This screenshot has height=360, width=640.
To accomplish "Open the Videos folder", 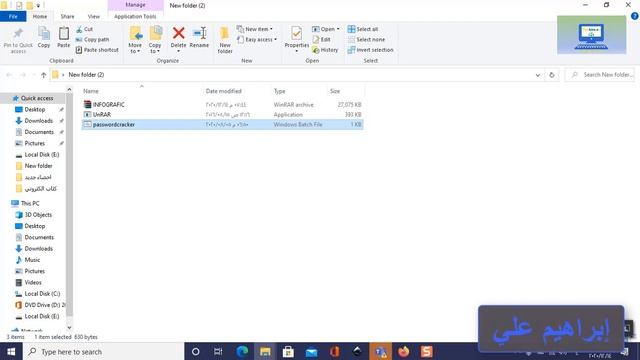I will pyautogui.click(x=33, y=282).
